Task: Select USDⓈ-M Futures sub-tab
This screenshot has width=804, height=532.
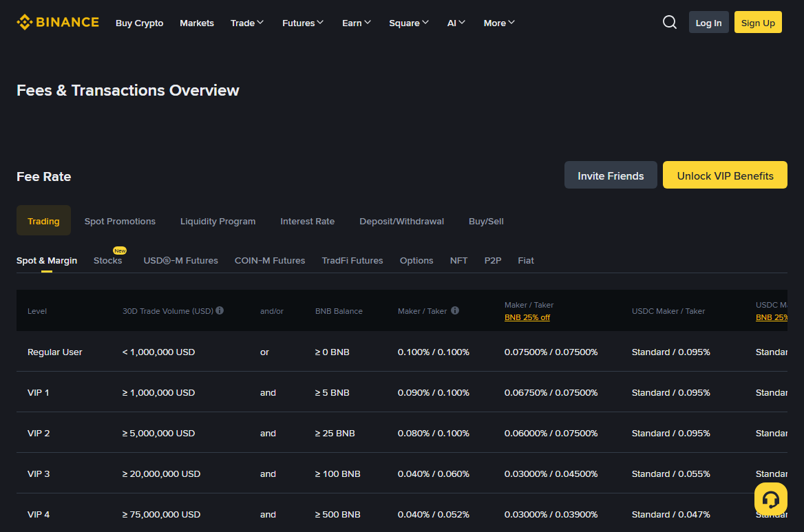Action: (180, 260)
